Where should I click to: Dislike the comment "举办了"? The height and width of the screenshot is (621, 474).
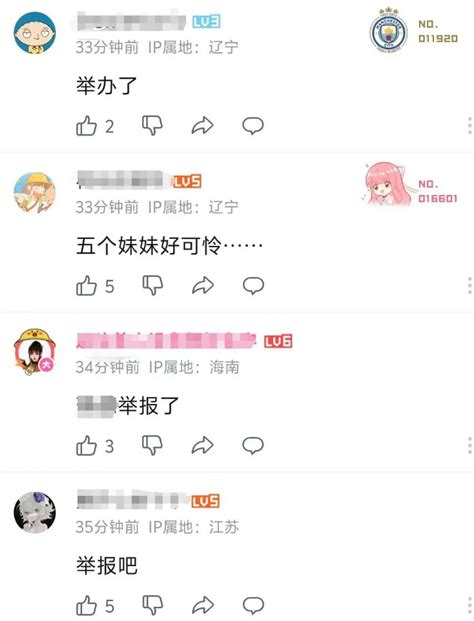point(152,126)
